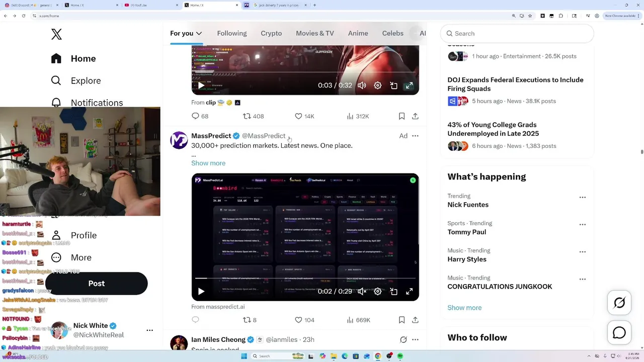Share the clip post
Image resolution: width=644 pixels, height=362 pixels.
click(x=415, y=116)
